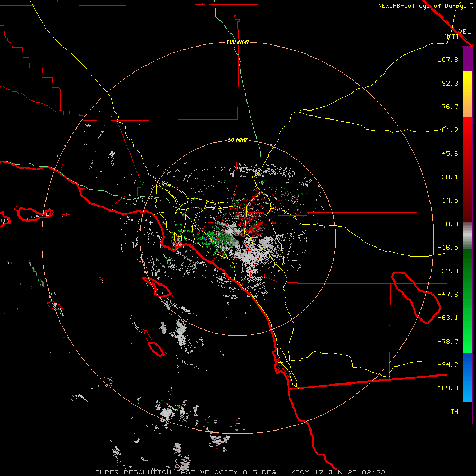Click the -16.5 velocity scale value

(448, 248)
